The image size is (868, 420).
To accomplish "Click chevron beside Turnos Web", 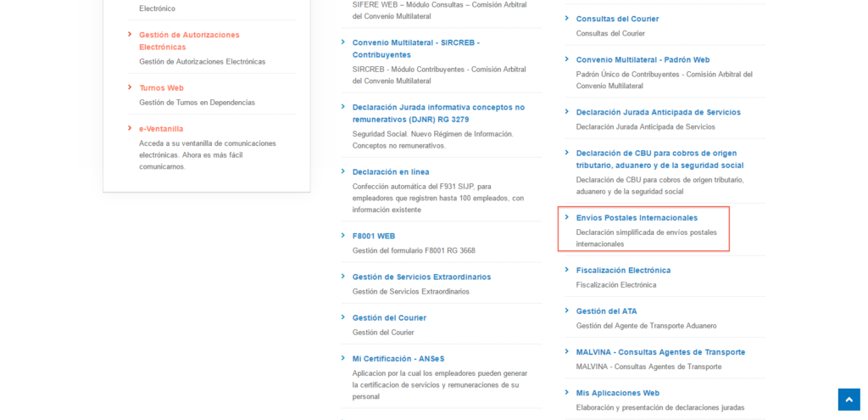I will pos(130,87).
